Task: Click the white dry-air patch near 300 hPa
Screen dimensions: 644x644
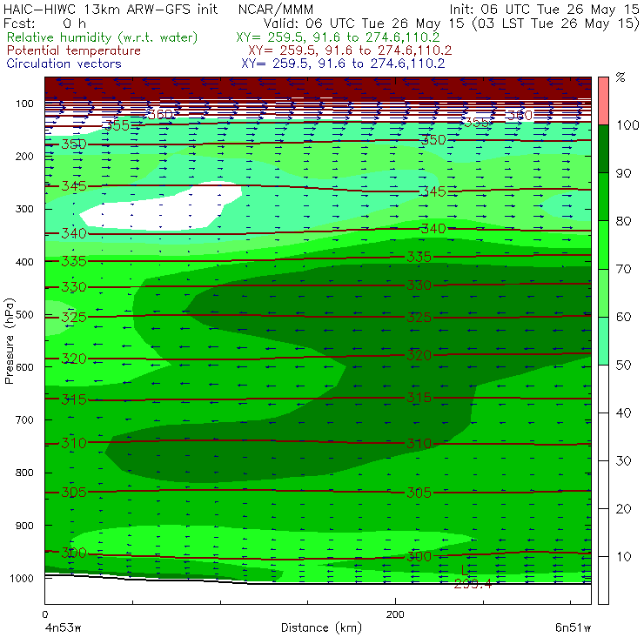Action: click(160, 210)
